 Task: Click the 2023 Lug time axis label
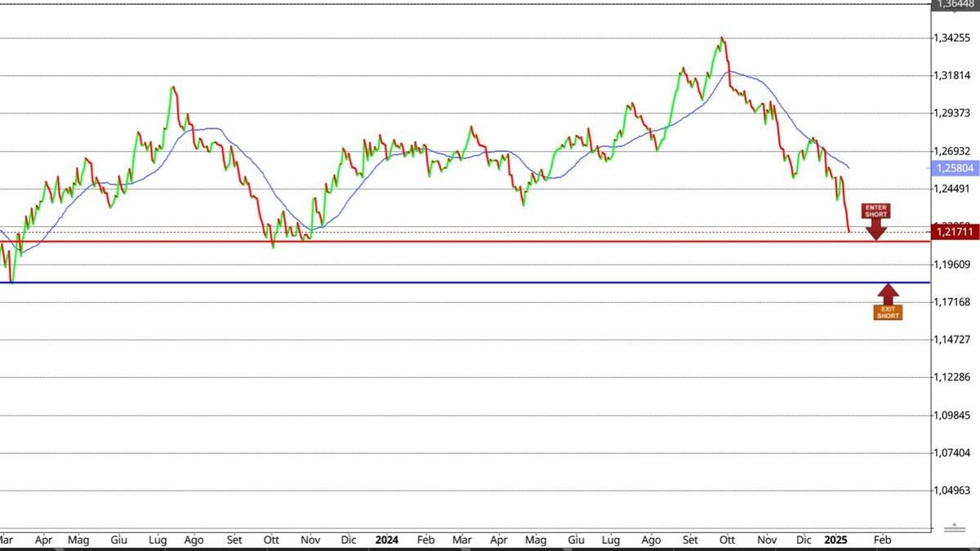[158, 540]
